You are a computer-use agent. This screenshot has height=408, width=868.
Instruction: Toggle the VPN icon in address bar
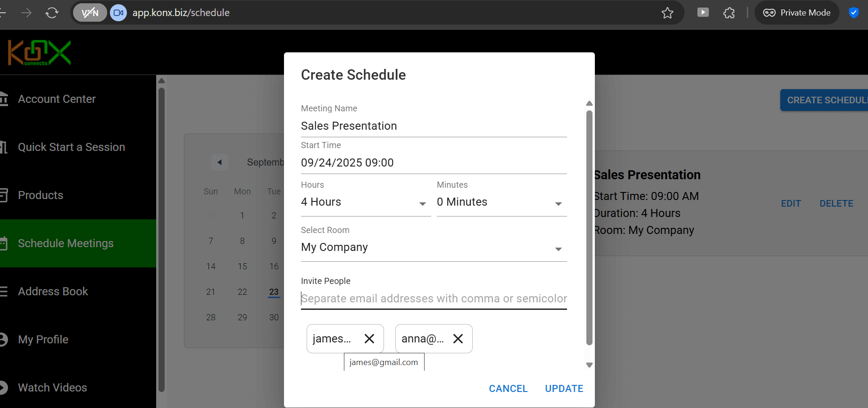tap(90, 13)
